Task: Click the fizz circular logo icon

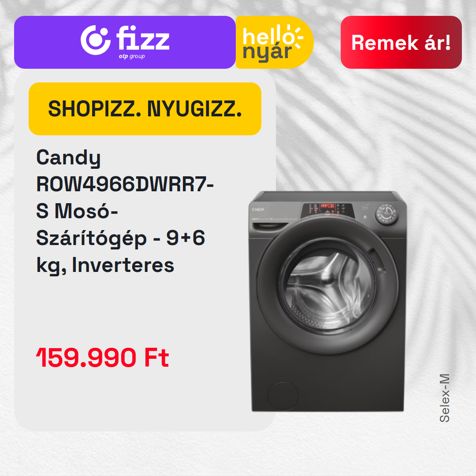Action: pyautogui.click(x=95, y=40)
